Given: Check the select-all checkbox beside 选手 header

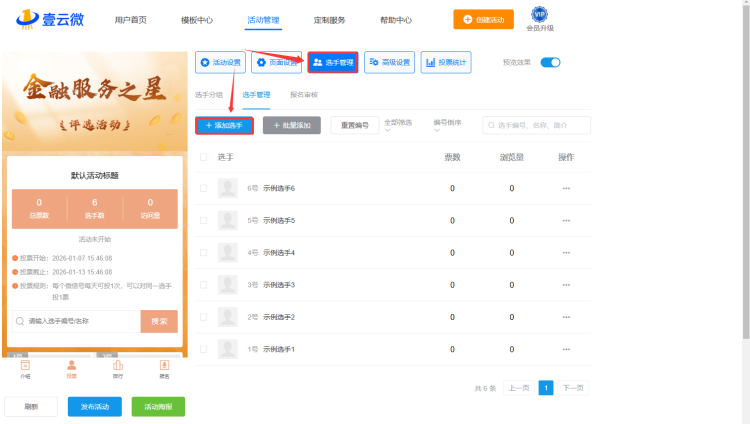Looking at the screenshot, I should pos(204,157).
